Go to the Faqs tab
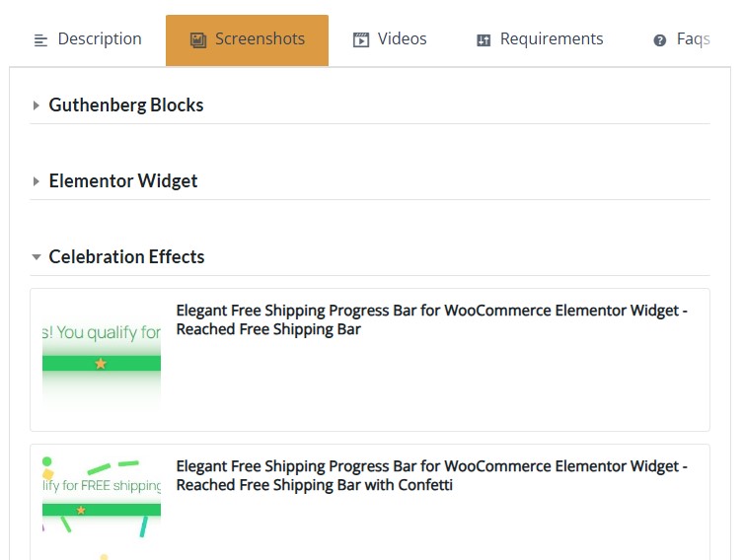Viewport: 744px width, 560px height. [693, 39]
